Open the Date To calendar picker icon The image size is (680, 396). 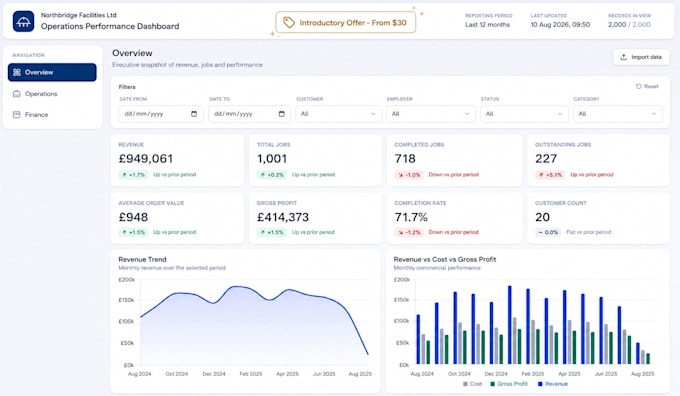tap(281, 114)
